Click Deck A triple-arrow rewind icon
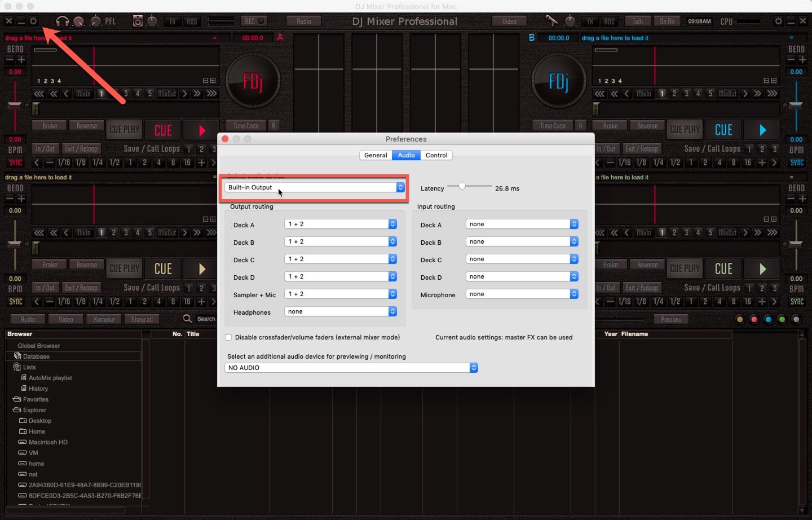812x520 pixels. click(x=39, y=94)
